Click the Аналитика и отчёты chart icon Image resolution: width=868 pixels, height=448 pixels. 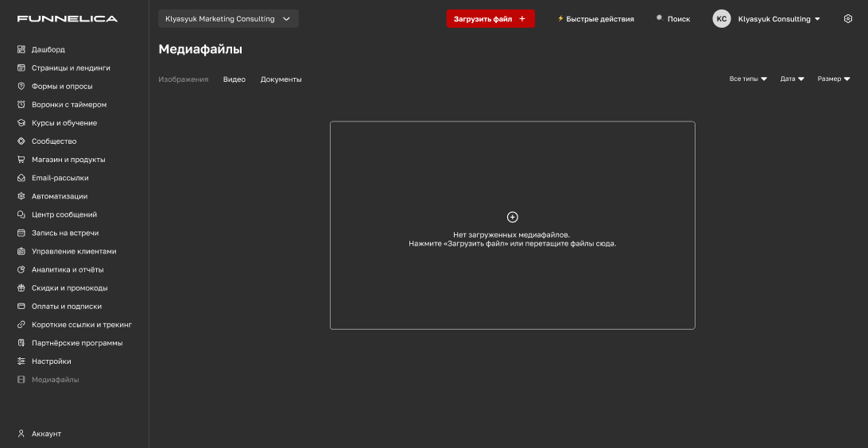(21, 270)
